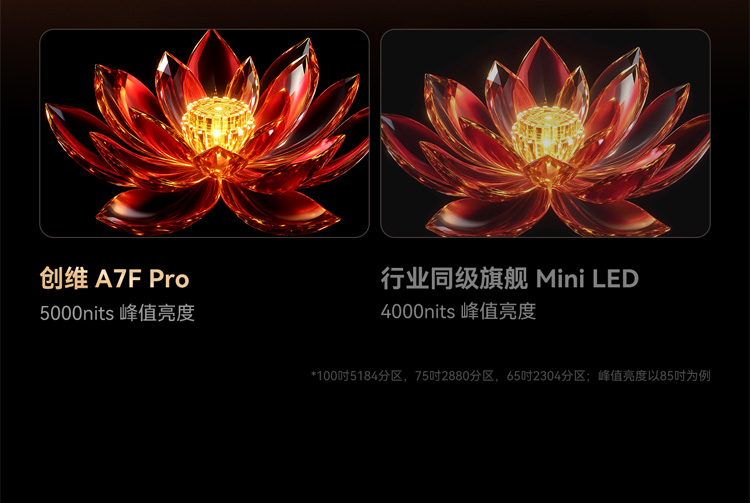Click the top red petal of left lotus

[213, 60]
